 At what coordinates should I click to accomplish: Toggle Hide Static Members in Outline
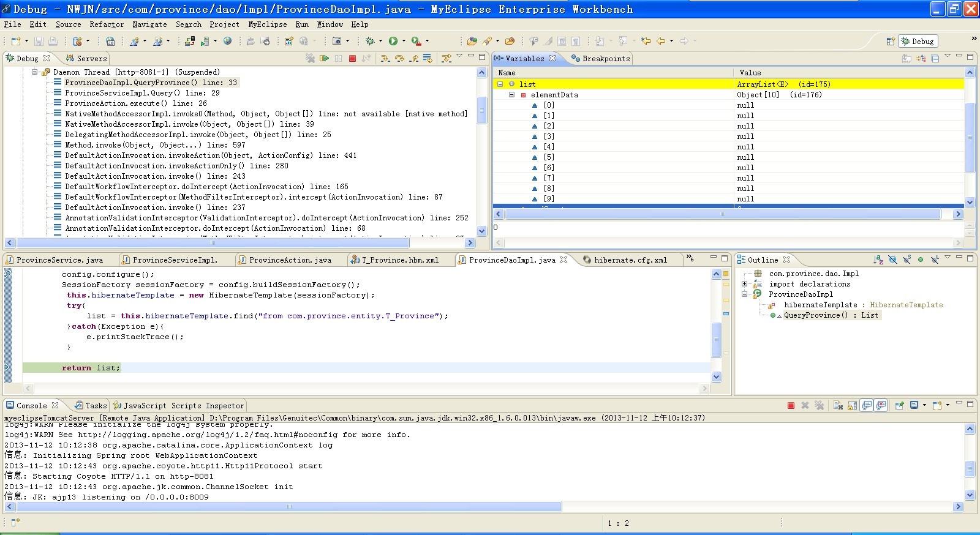click(907, 260)
